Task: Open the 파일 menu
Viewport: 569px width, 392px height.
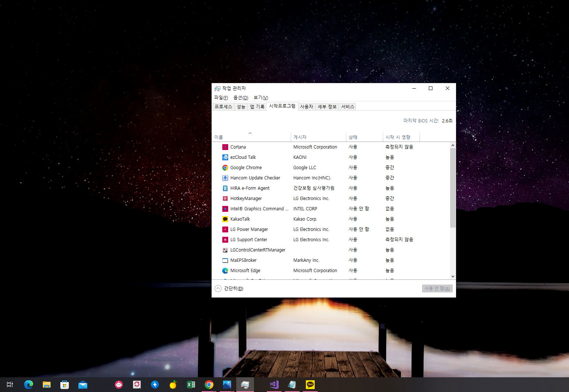Action: (221, 97)
